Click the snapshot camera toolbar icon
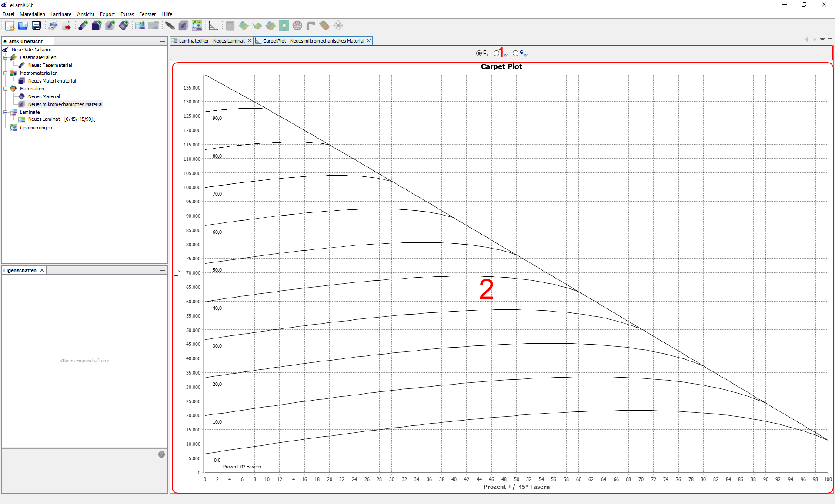 (53, 26)
